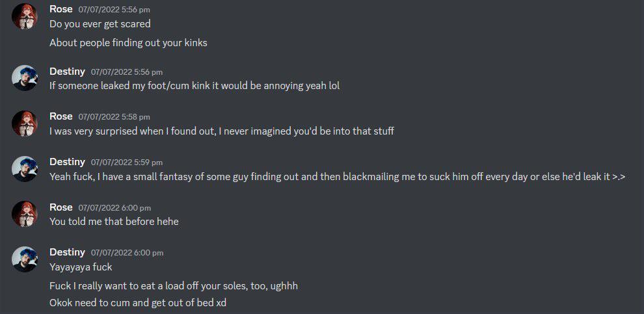
Task: Click the 07/07/2022 5:59 pm timestamp
Action: coord(127,163)
